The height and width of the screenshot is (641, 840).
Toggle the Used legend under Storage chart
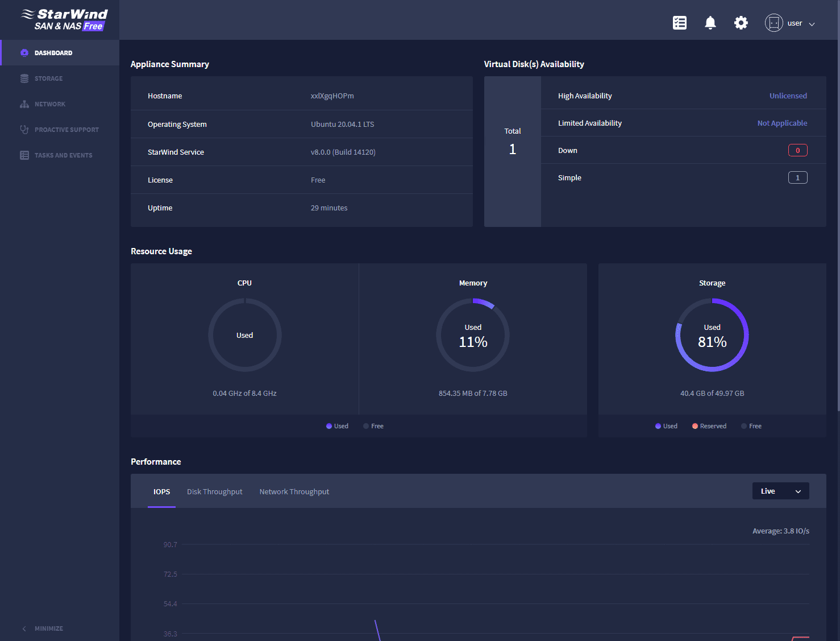pyautogui.click(x=666, y=426)
